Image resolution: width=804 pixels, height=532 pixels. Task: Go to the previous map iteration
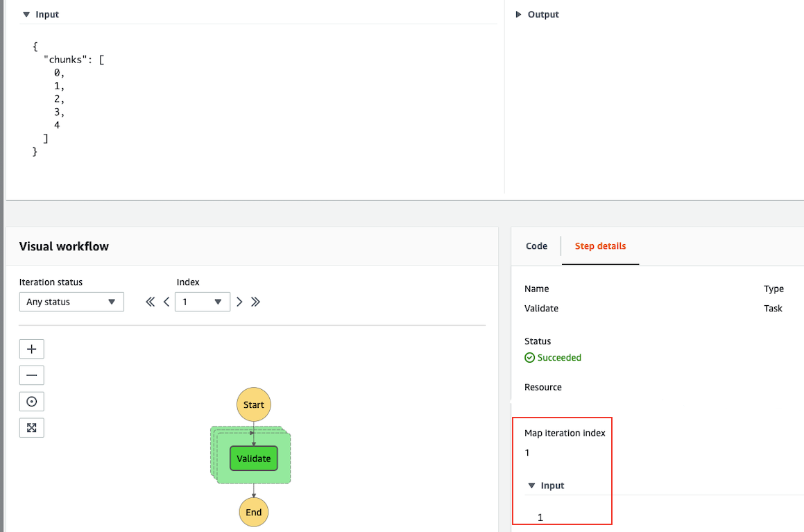coord(166,302)
